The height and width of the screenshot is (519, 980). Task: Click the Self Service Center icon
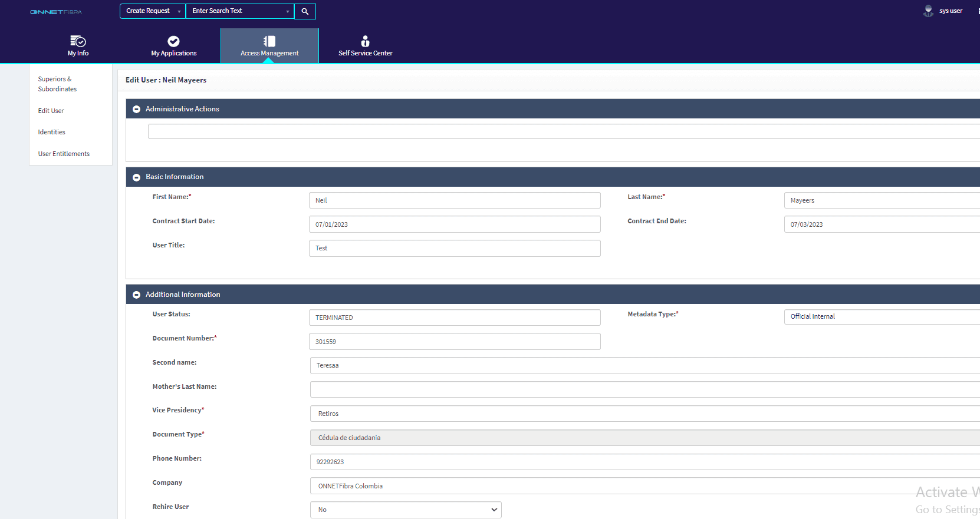click(x=365, y=41)
